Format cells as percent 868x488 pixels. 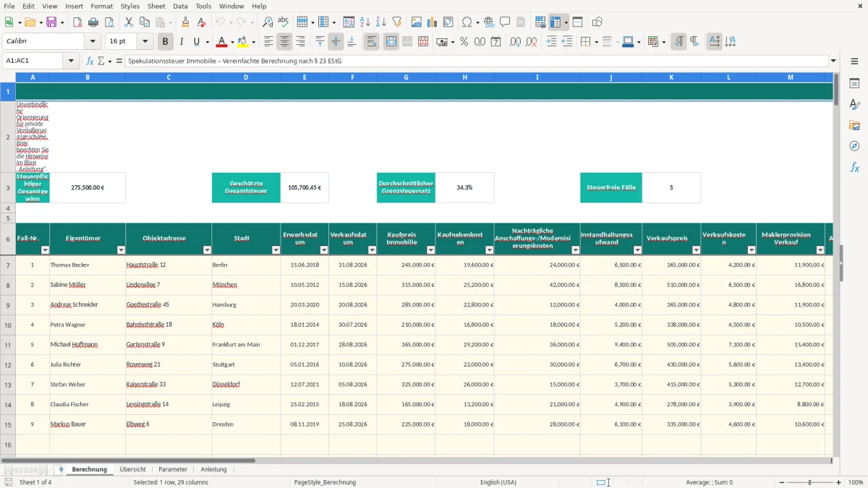(464, 42)
